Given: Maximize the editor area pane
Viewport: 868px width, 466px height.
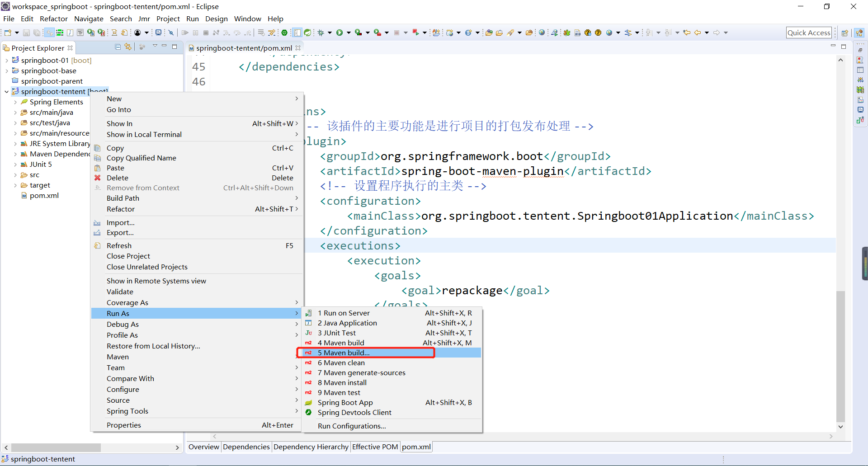Looking at the screenshot, I should [843, 47].
